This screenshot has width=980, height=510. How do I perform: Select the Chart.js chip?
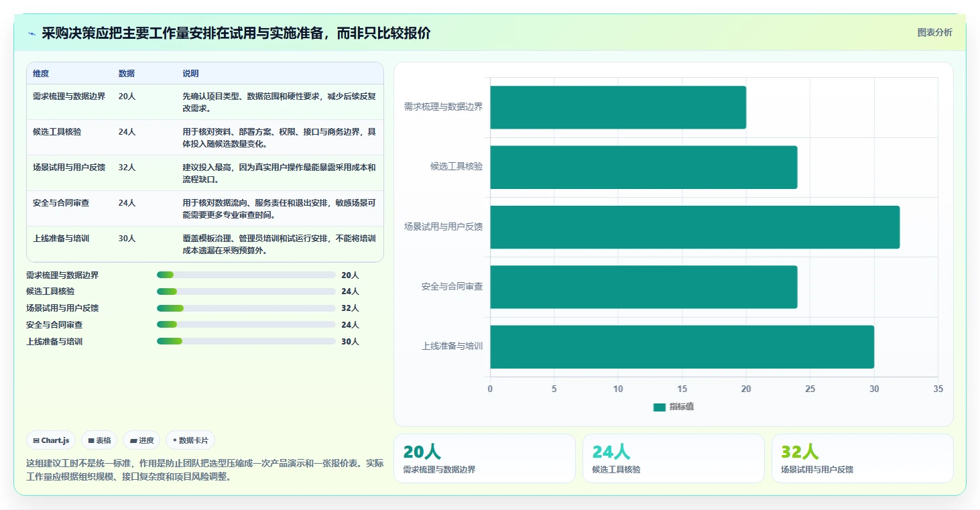52,440
